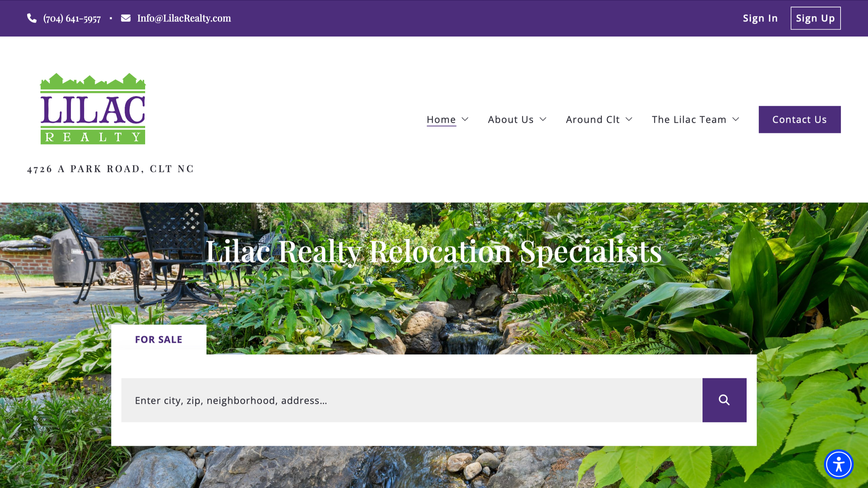Select the FOR SALE tab
Image resolution: width=868 pixels, height=488 pixels.
[159, 339]
